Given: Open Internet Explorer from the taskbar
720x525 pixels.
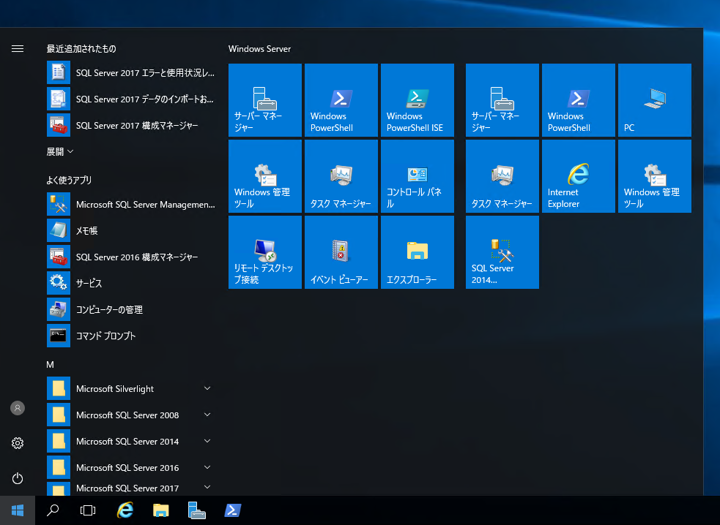Looking at the screenshot, I should tap(125, 510).
